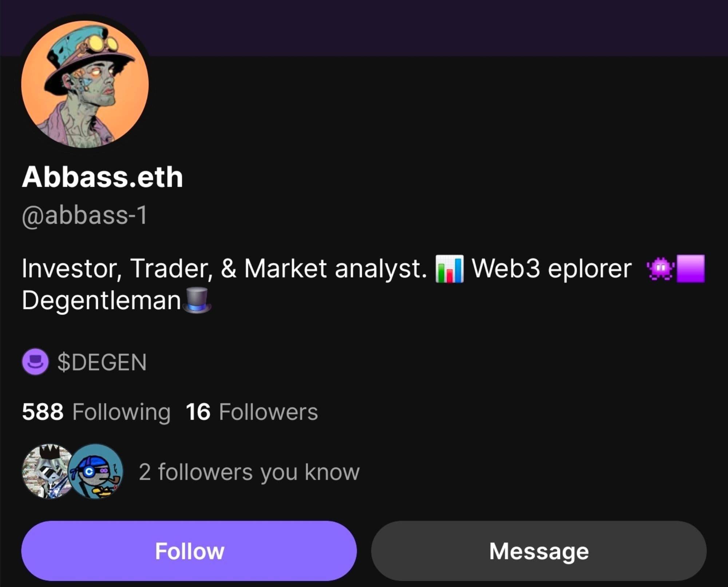728x587 pixels.
Task: Click the dark purple banner header
Action: pos(437,28)
